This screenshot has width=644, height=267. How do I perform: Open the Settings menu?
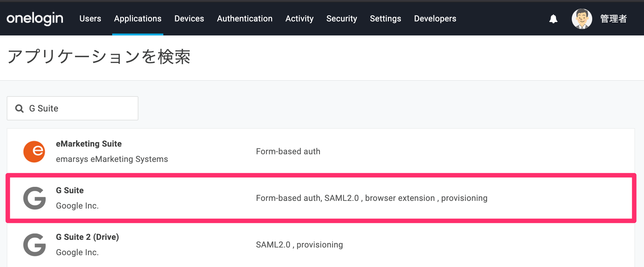tap(385, 19)
